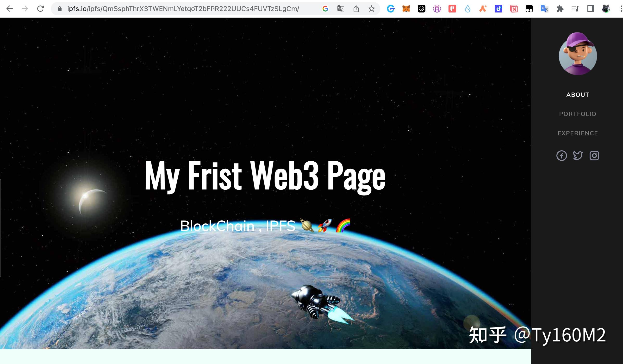The width and height of the screenshot is (623, 364).
Task: Open the Facebook icon in the sidebar
Action: click(562, 156)
